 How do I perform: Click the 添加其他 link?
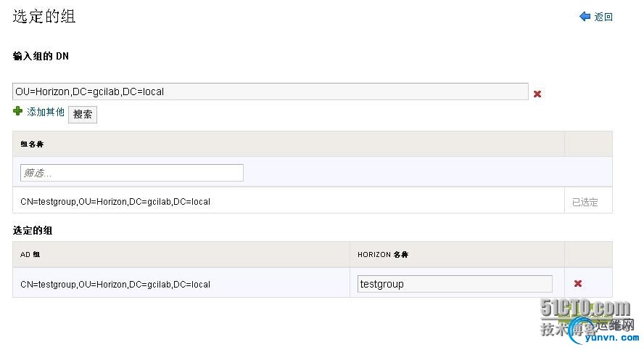tap(46, 112)
